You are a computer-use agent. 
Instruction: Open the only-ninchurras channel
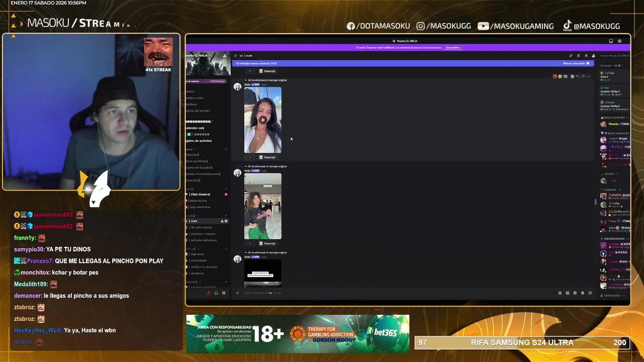[200, 207]
